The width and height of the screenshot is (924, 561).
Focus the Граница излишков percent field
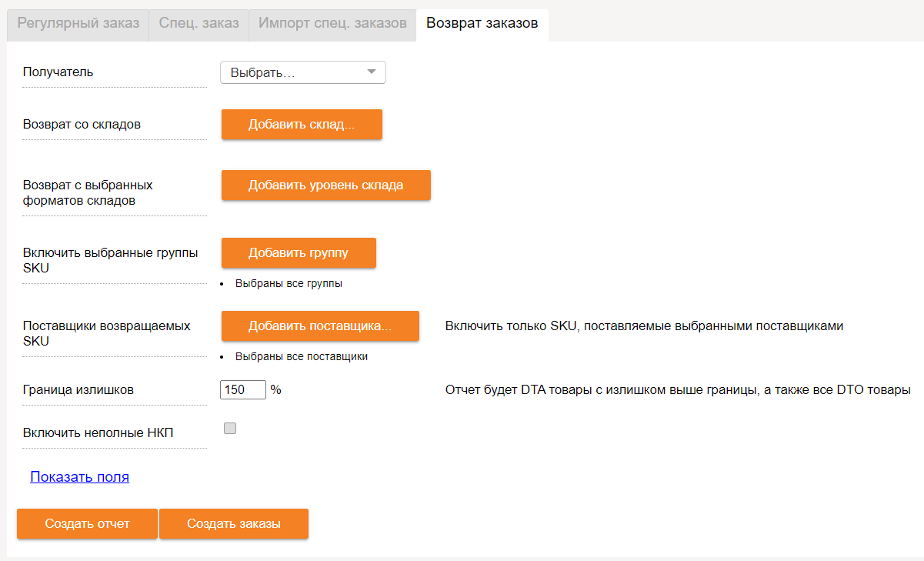[x=243, y=389]
